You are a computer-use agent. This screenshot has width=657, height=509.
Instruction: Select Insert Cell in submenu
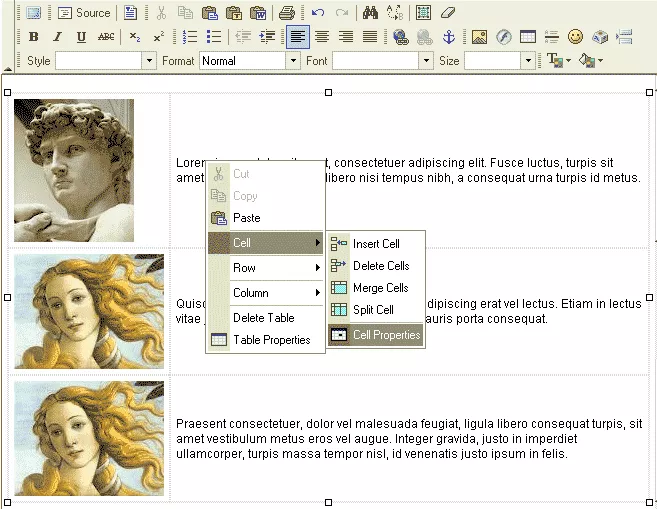click(x=375, y=244)
